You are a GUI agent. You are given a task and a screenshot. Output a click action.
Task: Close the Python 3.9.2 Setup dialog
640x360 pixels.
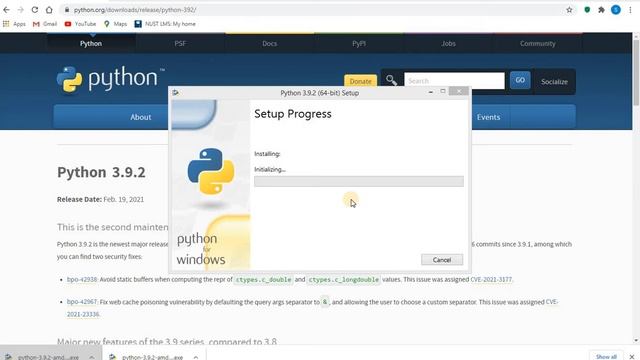459,91
